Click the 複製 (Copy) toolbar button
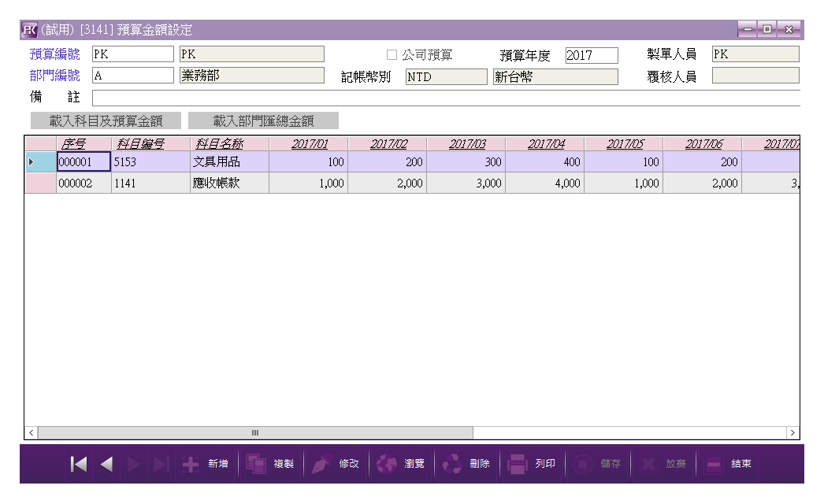 click(271, 465)
